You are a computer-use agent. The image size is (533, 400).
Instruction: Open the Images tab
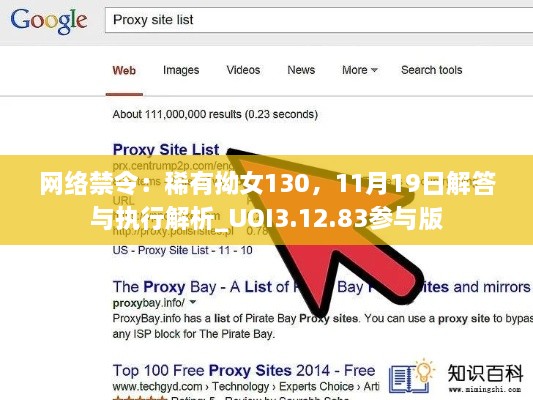point(181,70)
